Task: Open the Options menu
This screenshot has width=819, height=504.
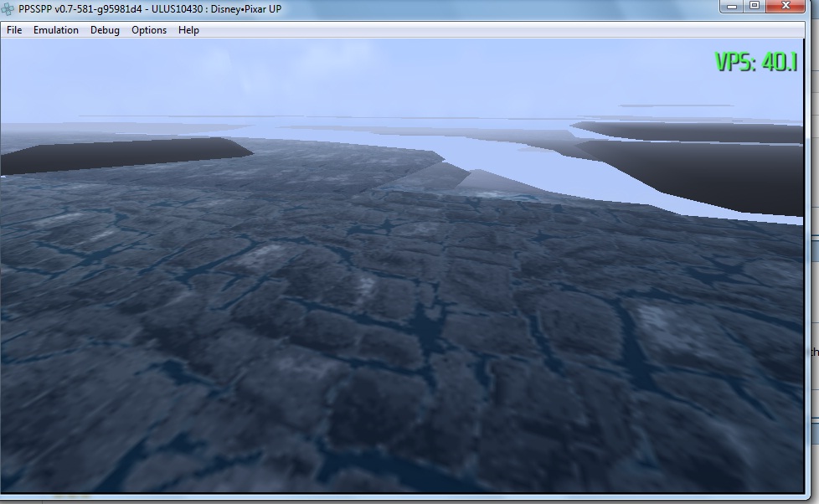Action: 149,30
